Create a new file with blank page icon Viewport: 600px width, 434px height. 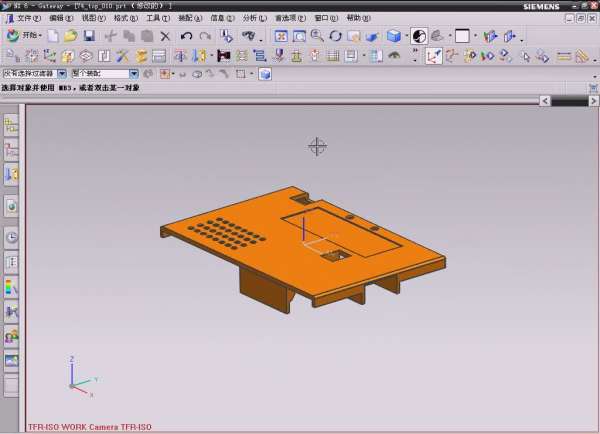(x=52, y=36)
